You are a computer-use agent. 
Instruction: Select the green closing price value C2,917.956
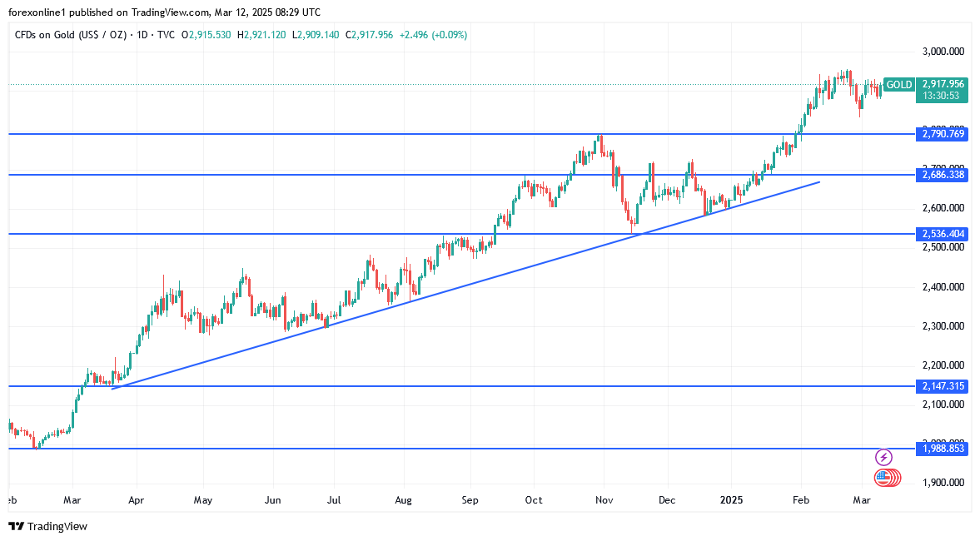(x=368, y=34)
